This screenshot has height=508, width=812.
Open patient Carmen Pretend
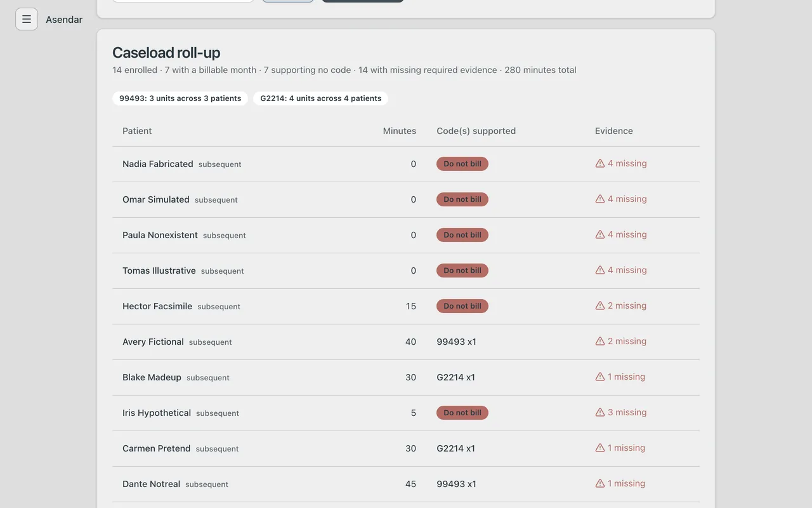(156, 448)
